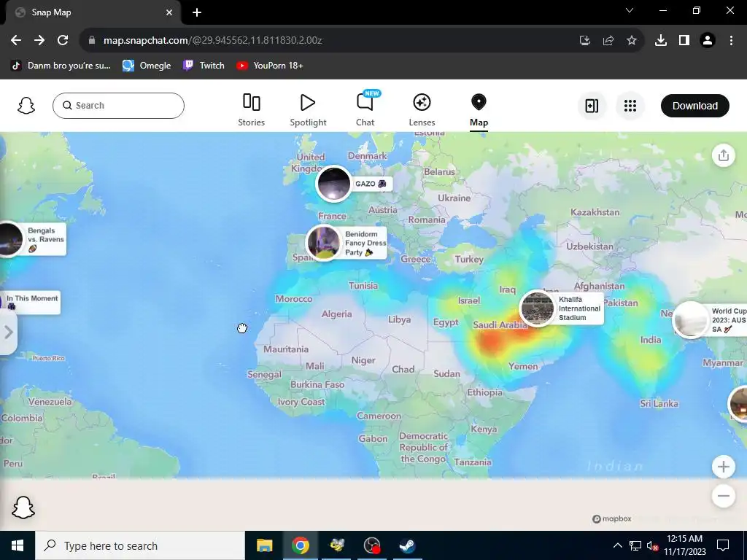The image size is (747, 560).
Task: Open a new browser tab
Action: click(197, 12)
